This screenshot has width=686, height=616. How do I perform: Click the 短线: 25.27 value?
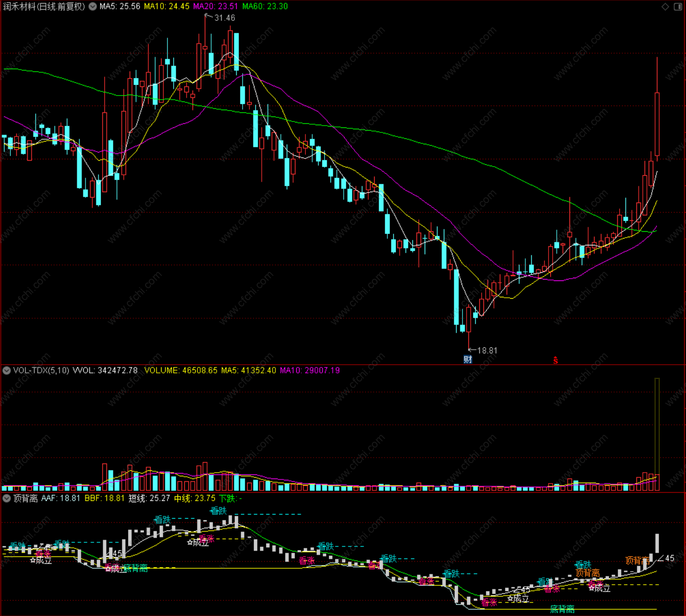click(x=149, y=499)
